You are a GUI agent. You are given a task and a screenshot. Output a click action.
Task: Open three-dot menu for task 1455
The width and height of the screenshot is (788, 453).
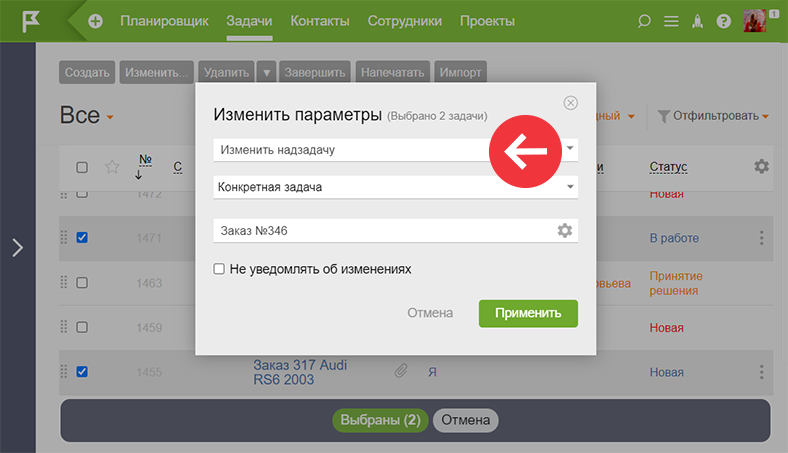pos(761,372)
